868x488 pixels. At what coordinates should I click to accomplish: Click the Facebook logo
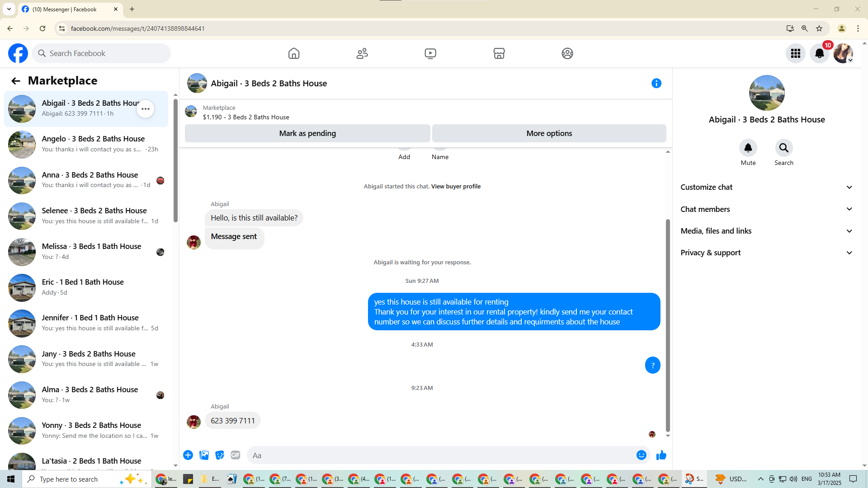(18, 53)
